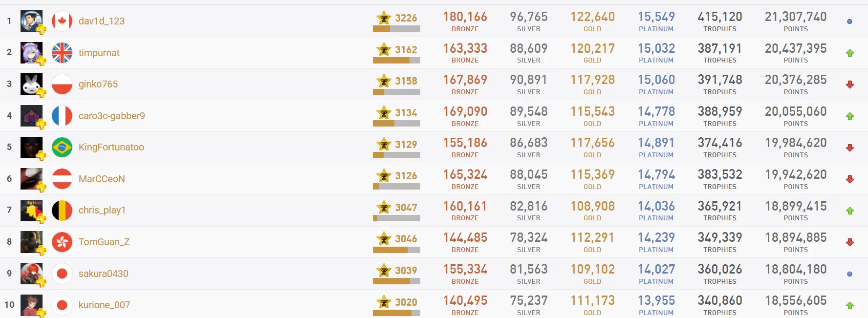Viewport: 868px width, 318px height.
Task: Click the blue unchanged dot in dav1d_123's row
Action: tap(849, 21)
